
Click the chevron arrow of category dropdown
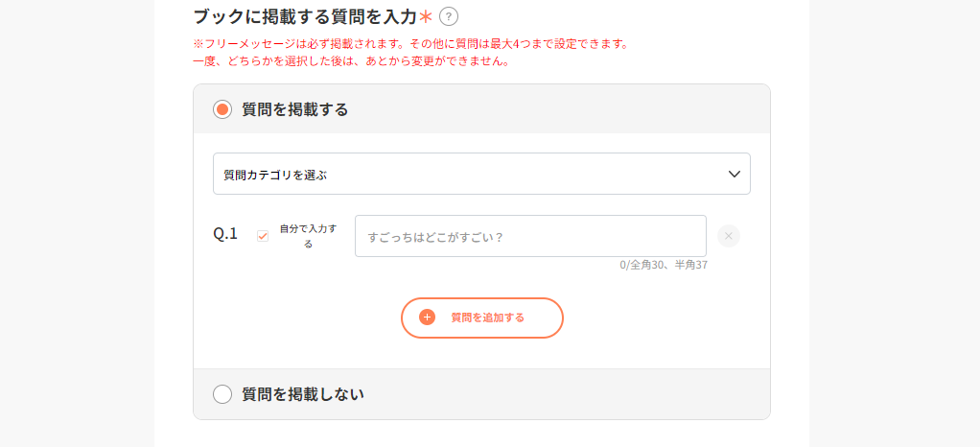pyautogui.click(x=735, y=175)
